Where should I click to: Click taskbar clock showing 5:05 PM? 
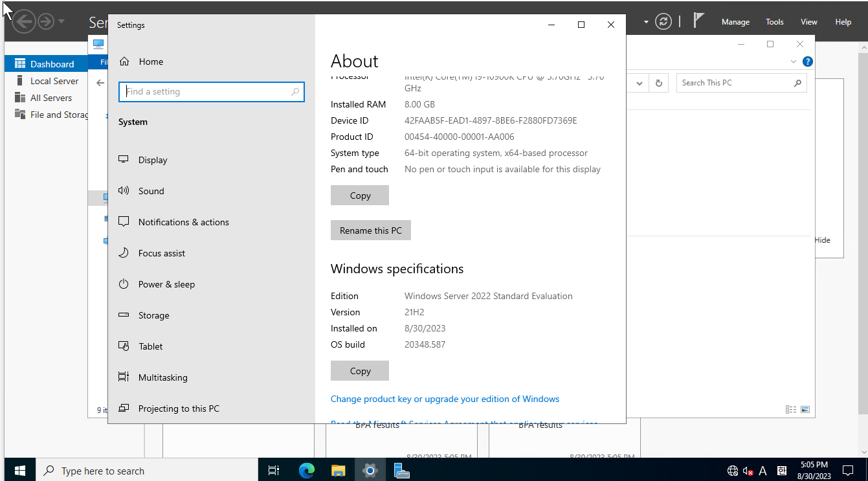(814, 470)
